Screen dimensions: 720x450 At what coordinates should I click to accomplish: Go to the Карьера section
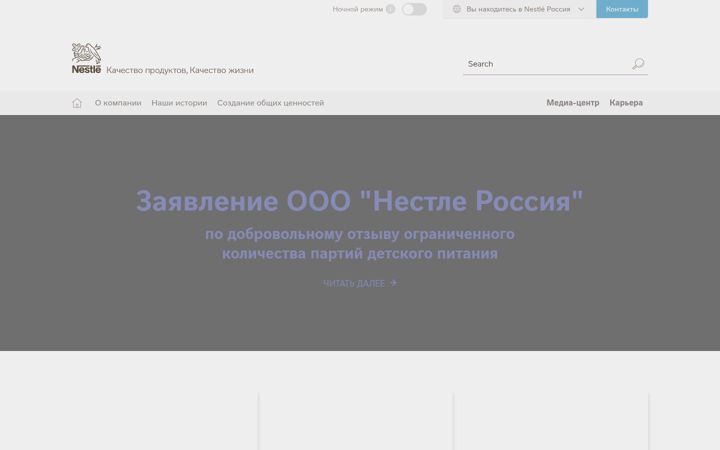click(x=626, y=103)
